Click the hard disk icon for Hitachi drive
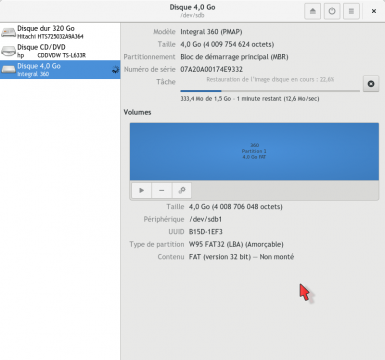385x360 pixels. (x=8, y=32)
